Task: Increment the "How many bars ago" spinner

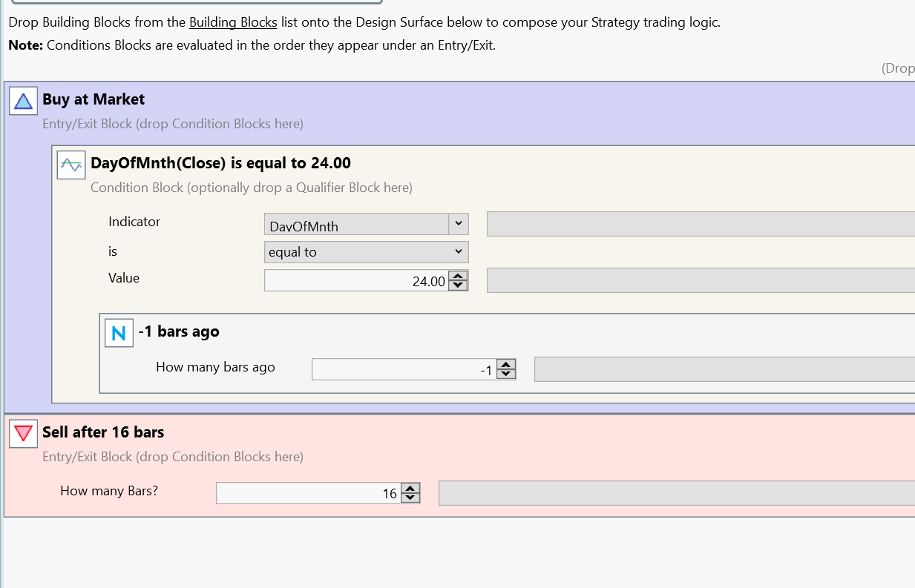Action: click(x=506, y=364)
